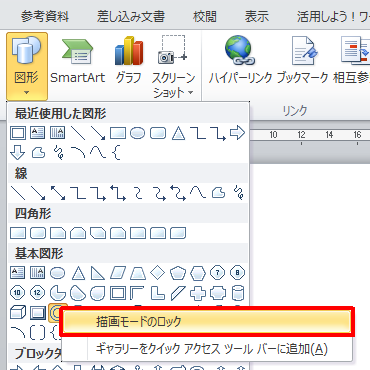Open the 図形 shapes gallery button
Viewport: 370px width, 370px height.
coord(27,66)
